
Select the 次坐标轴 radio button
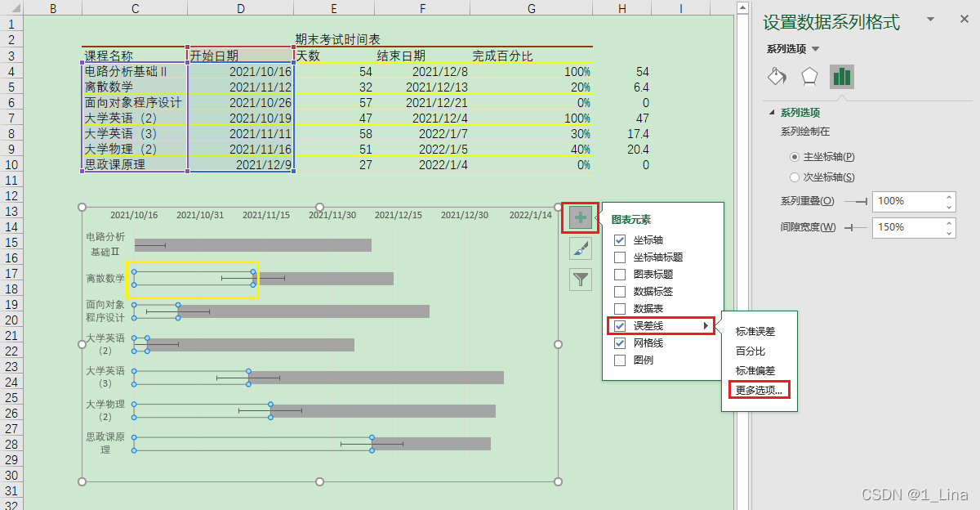795,177
